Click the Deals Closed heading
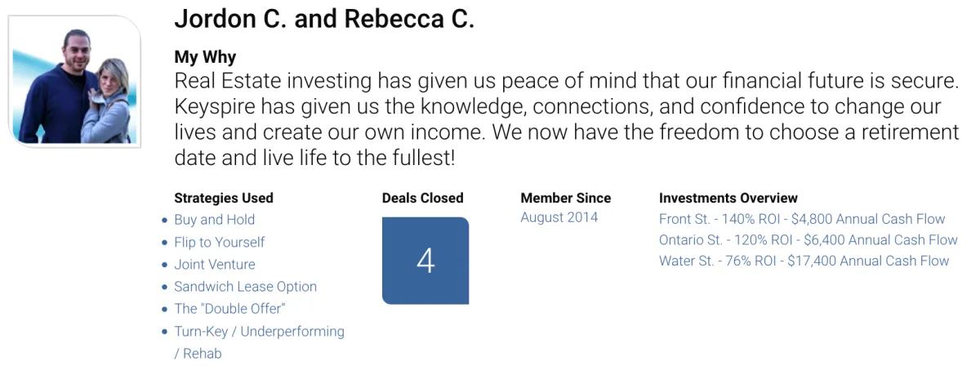This screenshot has width=980, height=366. point(422,198)
